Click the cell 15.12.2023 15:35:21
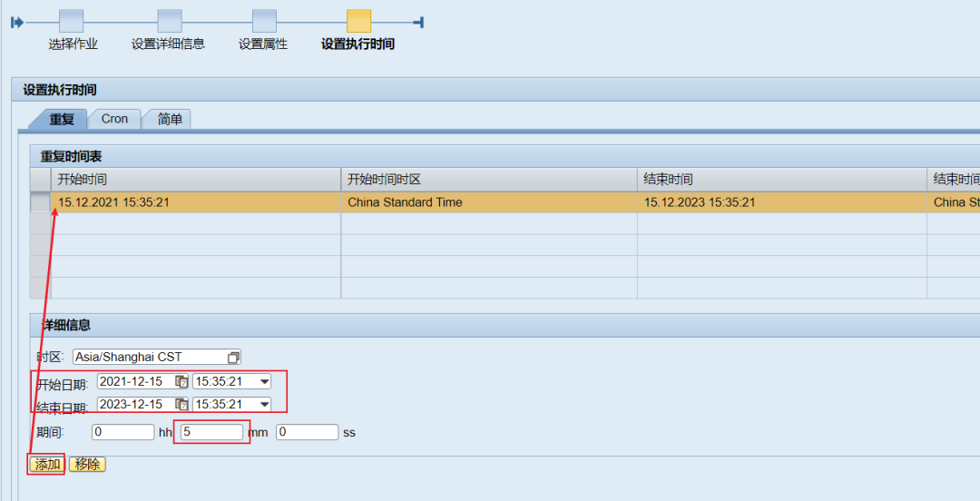980x501 pixels. [782, 202]
